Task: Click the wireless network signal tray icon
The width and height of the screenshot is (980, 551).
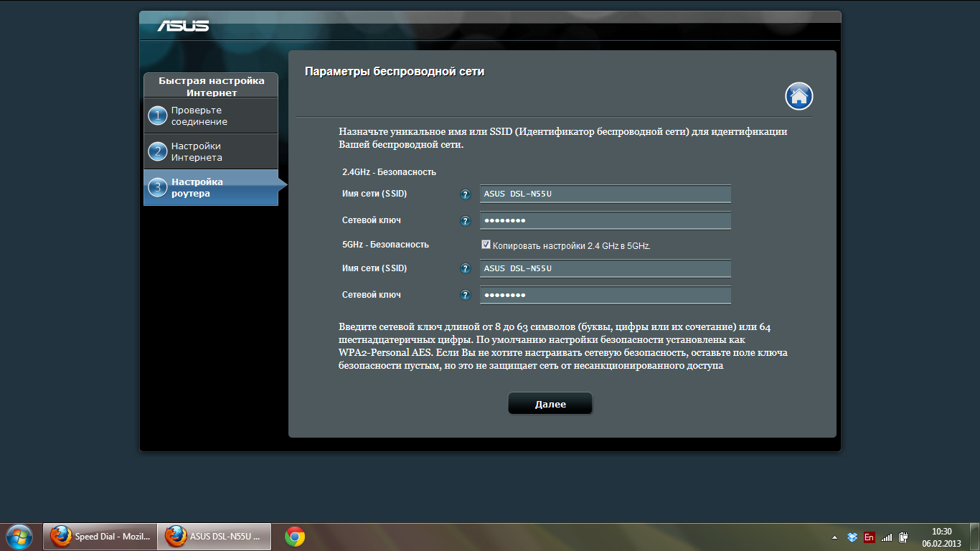Action: pyautogui.click(x=887, y=537)
